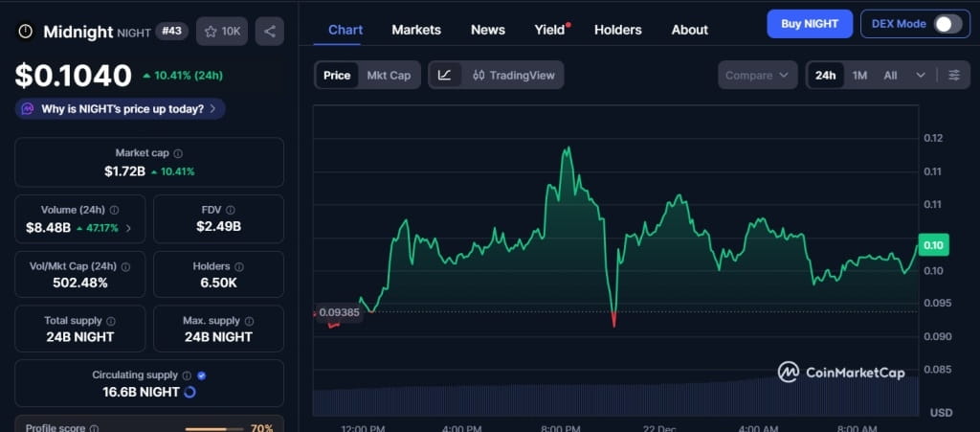The width and height of the screenshot is (980, 432).
Task: Click the Vol/Mkt Cap (24h) info icon
Action: click(x=125, y=267)
